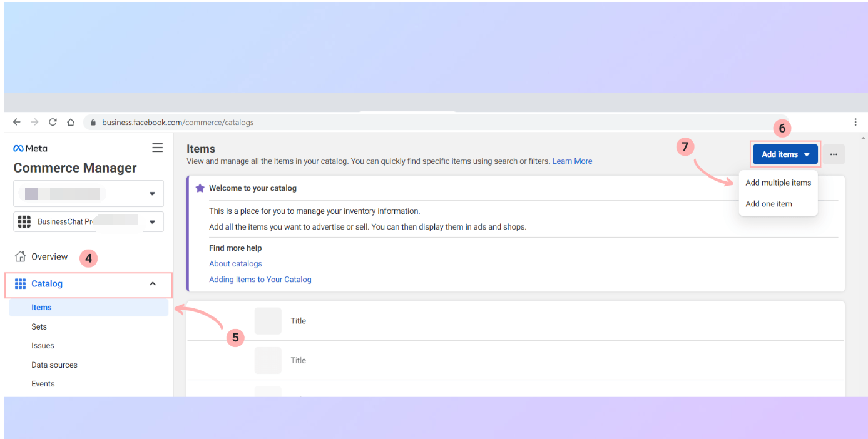Open the About catalogs help link
Image resolution: width=868 pixels, height=439 pixels.
[x=235, y=264]
